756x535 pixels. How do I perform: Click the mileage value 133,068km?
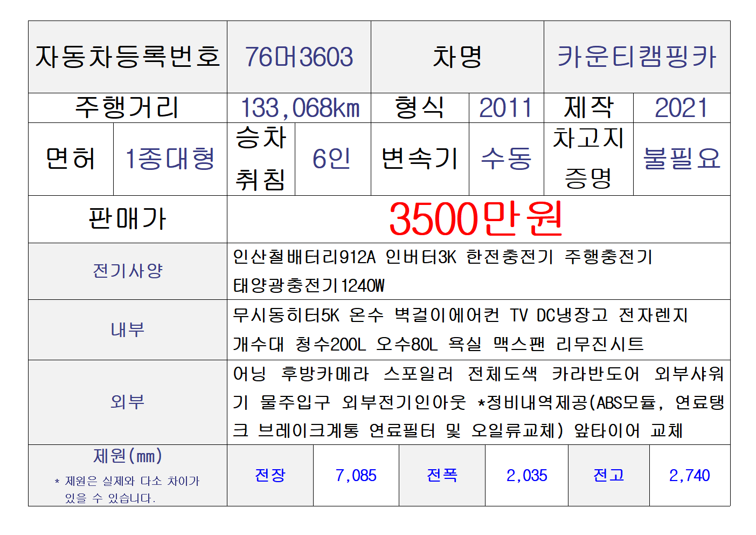(300, 108)
